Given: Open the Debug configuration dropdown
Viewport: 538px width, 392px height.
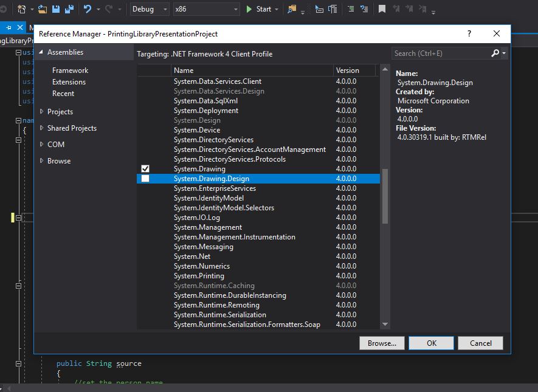Looking at the screenshot, I should 150,9.
